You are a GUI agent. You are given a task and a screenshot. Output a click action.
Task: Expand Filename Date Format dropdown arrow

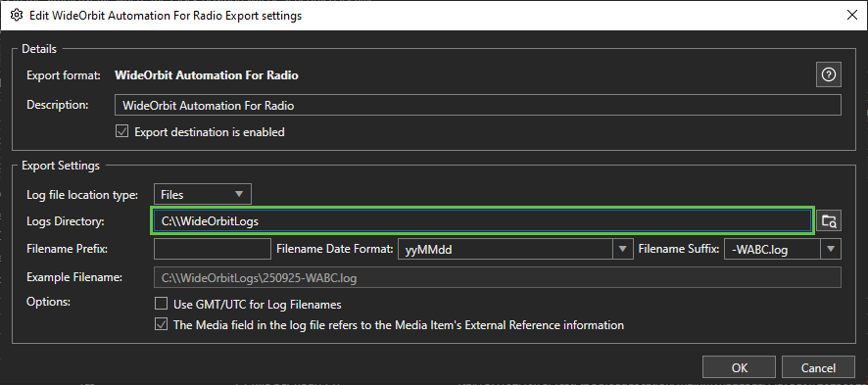623,249
